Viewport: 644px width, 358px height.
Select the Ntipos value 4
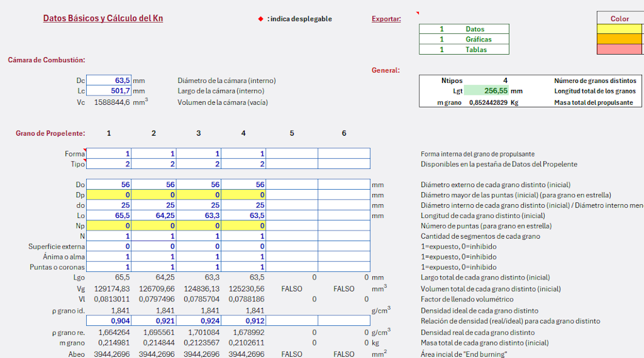click(x=505, y=80)
